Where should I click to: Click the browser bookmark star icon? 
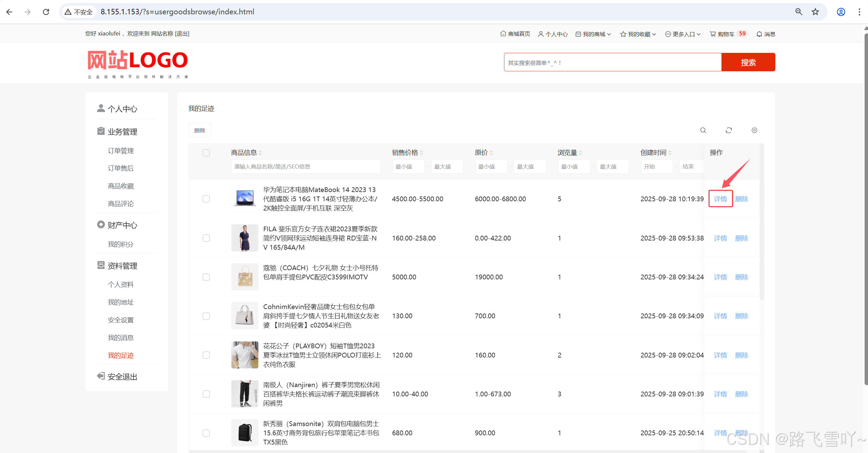815,12
